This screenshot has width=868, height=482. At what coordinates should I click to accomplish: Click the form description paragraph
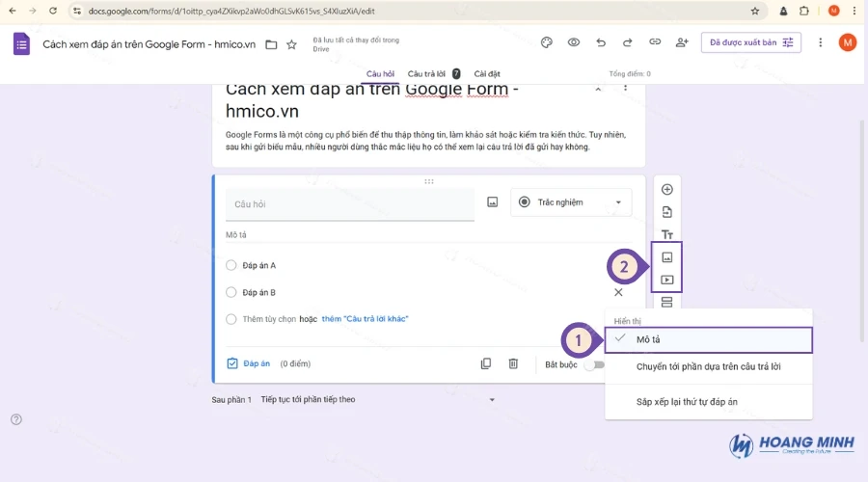tap(425, 141)
